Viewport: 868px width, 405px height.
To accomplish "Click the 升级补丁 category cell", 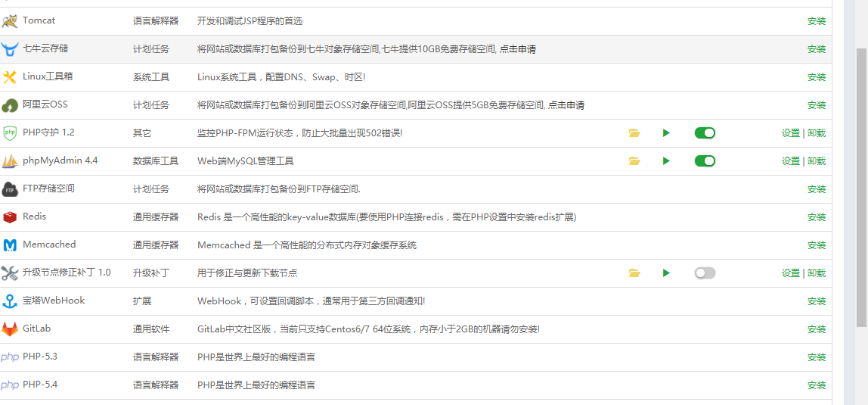I will click(151, 273).
